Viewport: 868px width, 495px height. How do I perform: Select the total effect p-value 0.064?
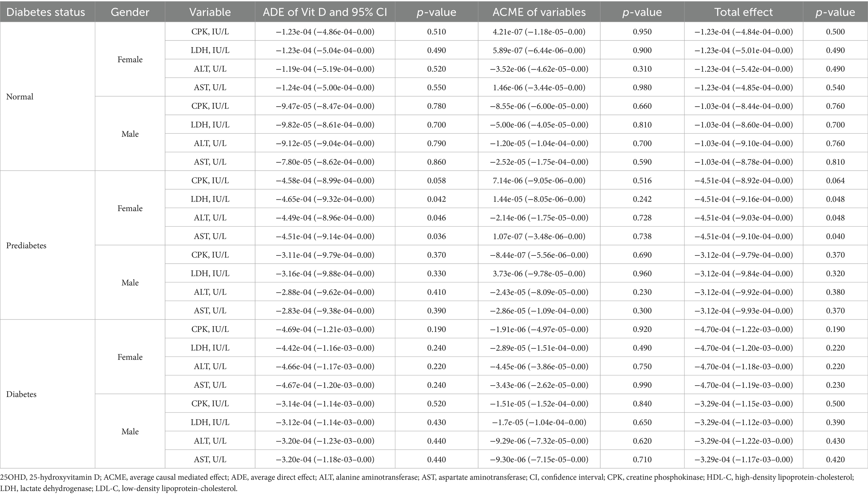835,180
